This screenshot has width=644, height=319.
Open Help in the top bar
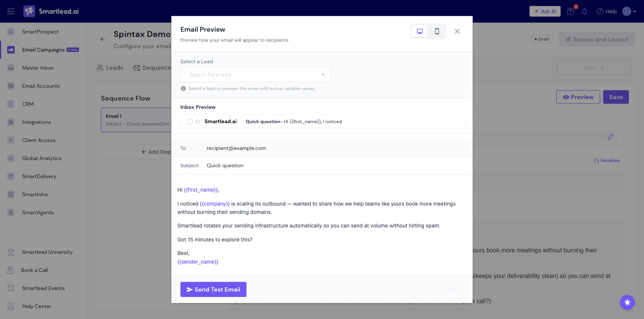coord(607,11)
